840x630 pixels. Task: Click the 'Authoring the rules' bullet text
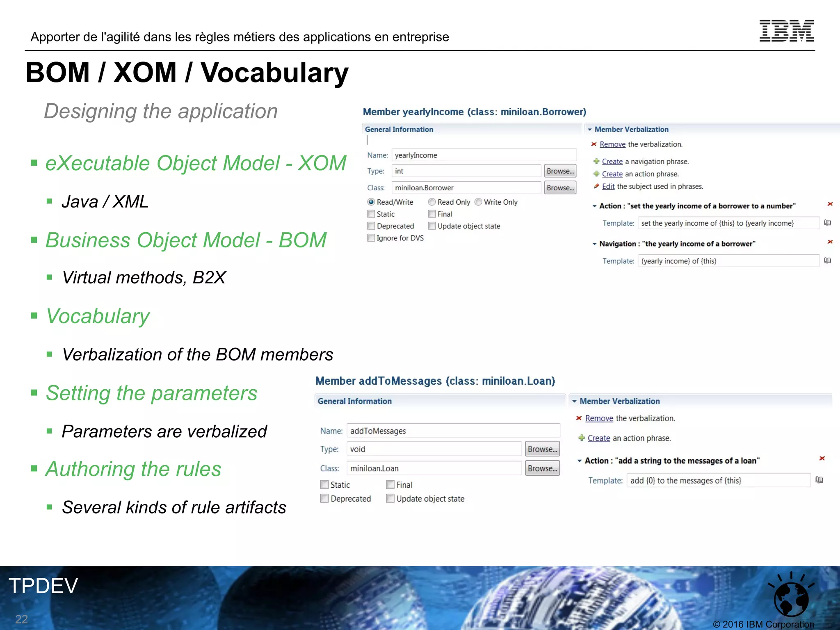133,469
